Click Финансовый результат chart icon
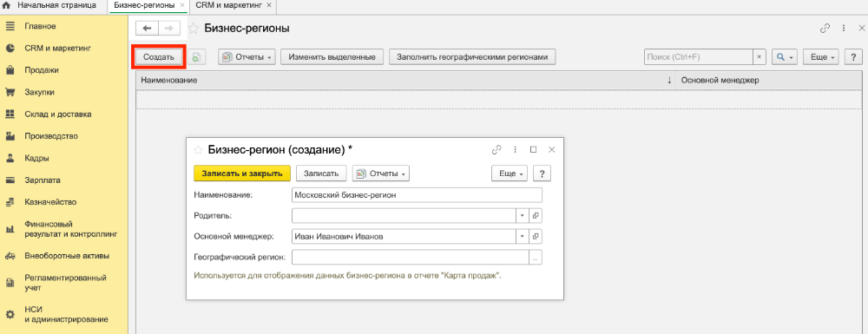Viewport: 868px width, 334px height. (10, 229)
